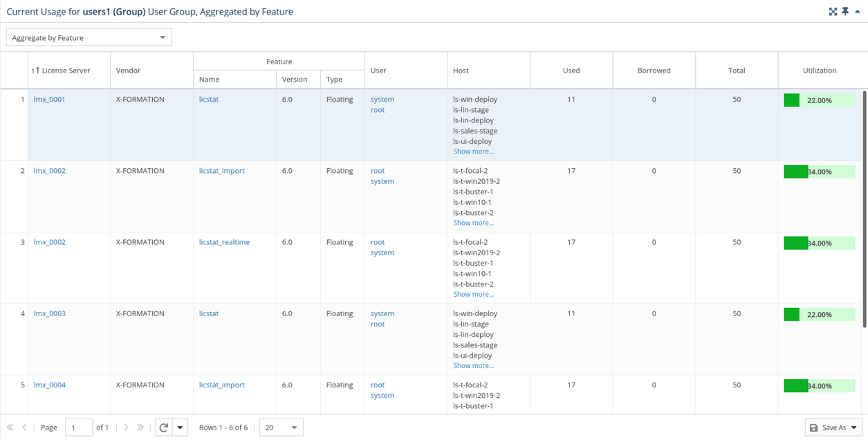868x440 pixels.
Task: Show more hosts for licstat_realtime row
Action: (x=474, y=294)
